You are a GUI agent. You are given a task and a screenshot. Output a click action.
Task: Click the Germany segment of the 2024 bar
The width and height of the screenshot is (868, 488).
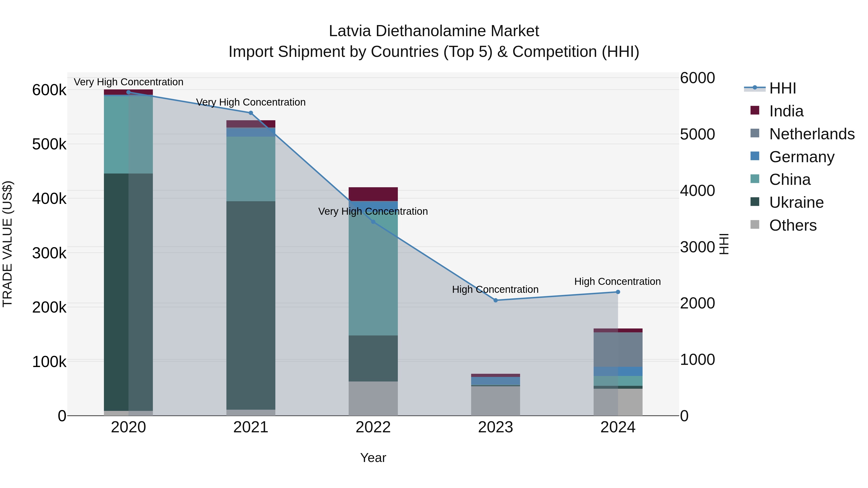(x=618, y=371)
